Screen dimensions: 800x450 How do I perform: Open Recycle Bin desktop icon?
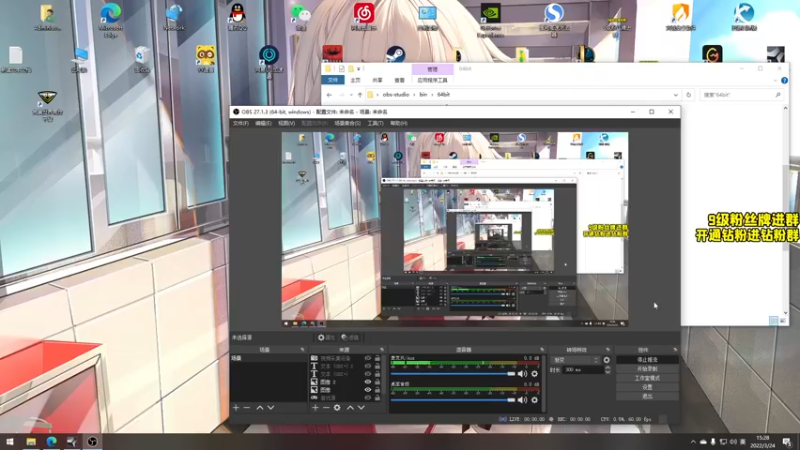click(x=142, y=59)
